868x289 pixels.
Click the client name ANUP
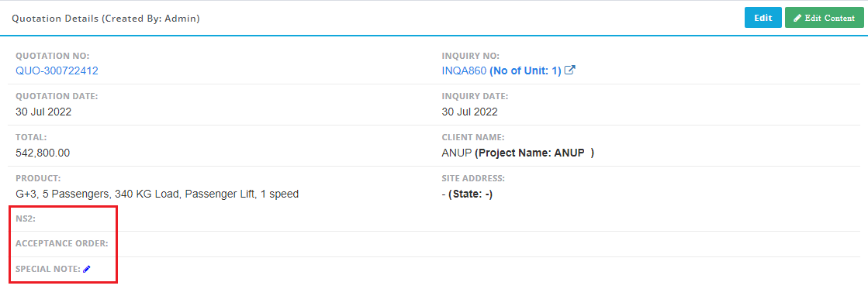(457, 153)
